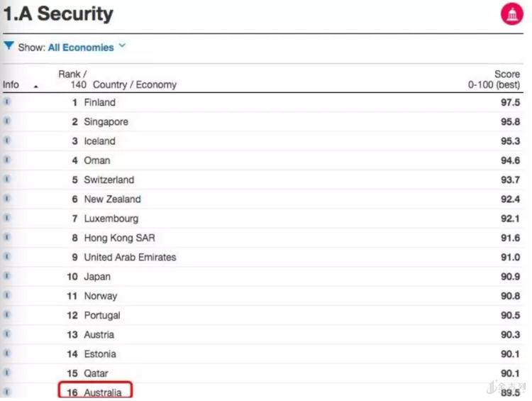Click Hong Kong SAR country name
The width and height of the screenshot is (532, 401).
pyautogui.click(x=119, y=238)
